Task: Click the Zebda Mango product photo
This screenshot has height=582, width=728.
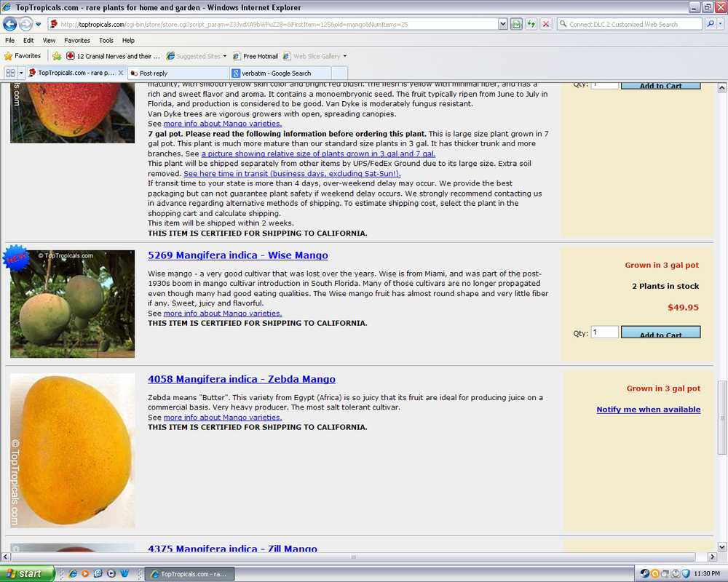Action: pyautogui.click(x=72, y=450)
